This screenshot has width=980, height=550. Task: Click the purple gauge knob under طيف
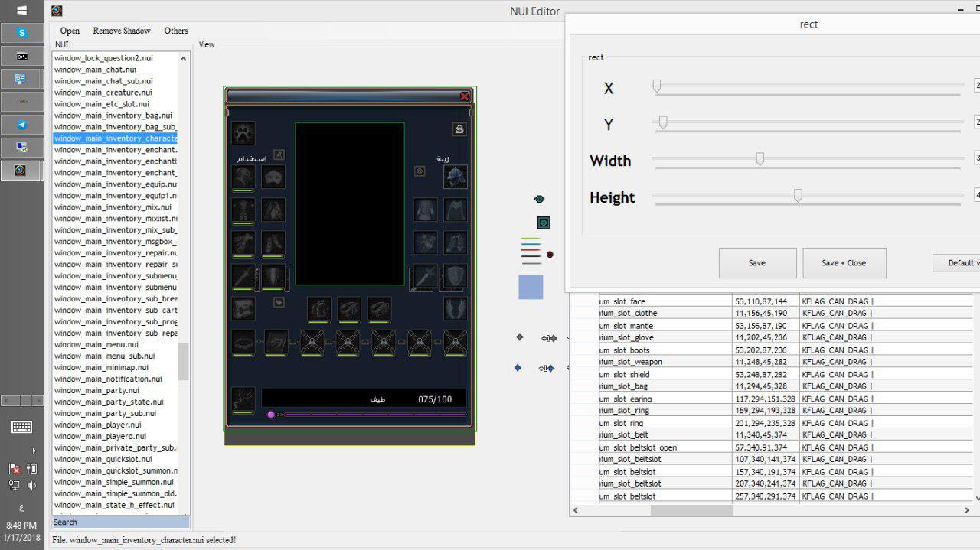270,415
